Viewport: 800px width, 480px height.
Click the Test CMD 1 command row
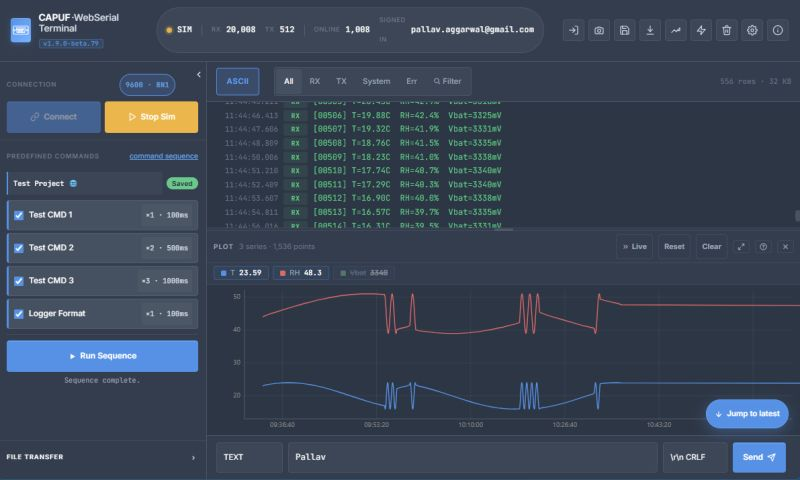pos(103,215)
